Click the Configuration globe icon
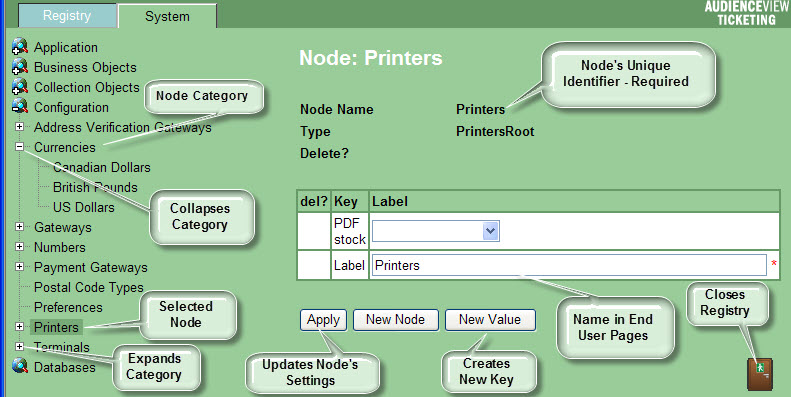Viewport: 791px width, 397px height. pyautogui.click(x=20, y=106)
